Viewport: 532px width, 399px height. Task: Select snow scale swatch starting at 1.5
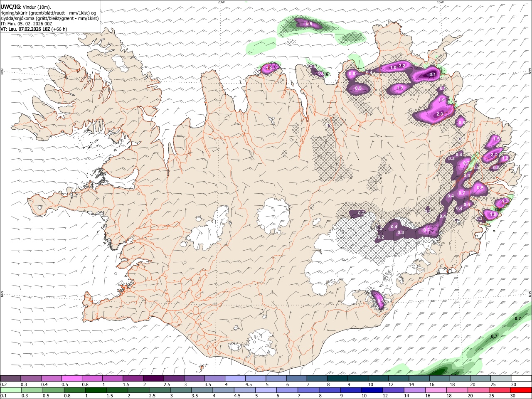133,378
